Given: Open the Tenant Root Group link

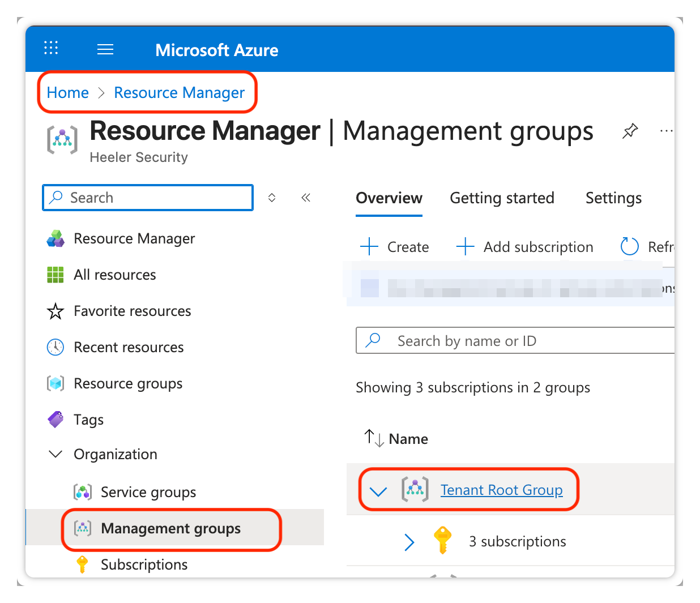Looking at the screenshot, I should coord(502,490).
